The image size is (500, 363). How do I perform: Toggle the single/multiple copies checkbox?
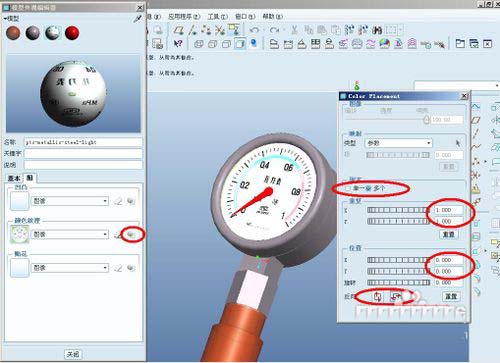pyautogui.click(x=348, y=188)
